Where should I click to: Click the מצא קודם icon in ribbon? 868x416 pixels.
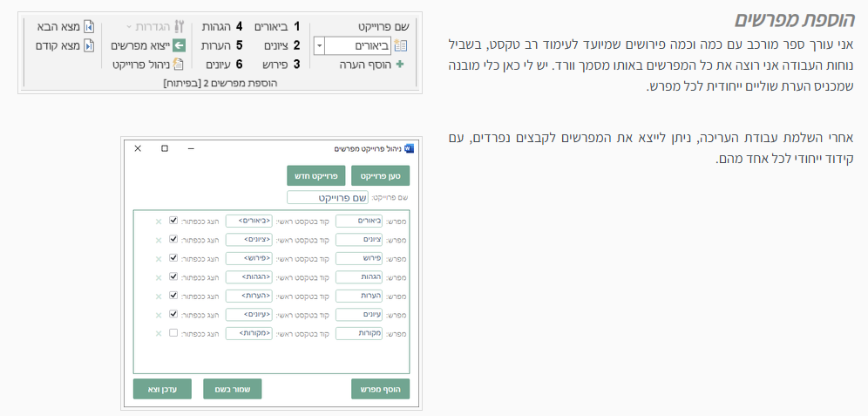coord(89,45)
